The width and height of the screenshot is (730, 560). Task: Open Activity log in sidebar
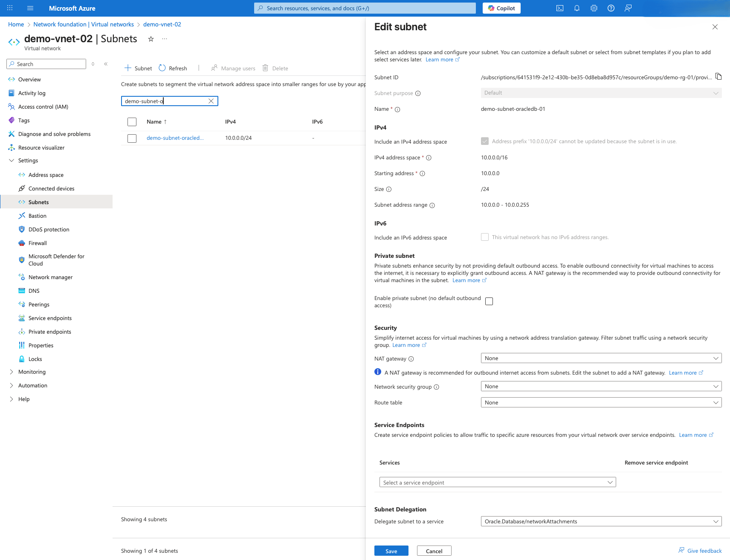click(32, 93)
